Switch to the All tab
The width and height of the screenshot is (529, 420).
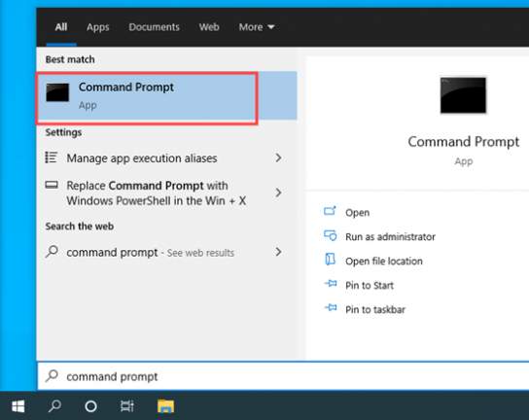tap(61, 27)
